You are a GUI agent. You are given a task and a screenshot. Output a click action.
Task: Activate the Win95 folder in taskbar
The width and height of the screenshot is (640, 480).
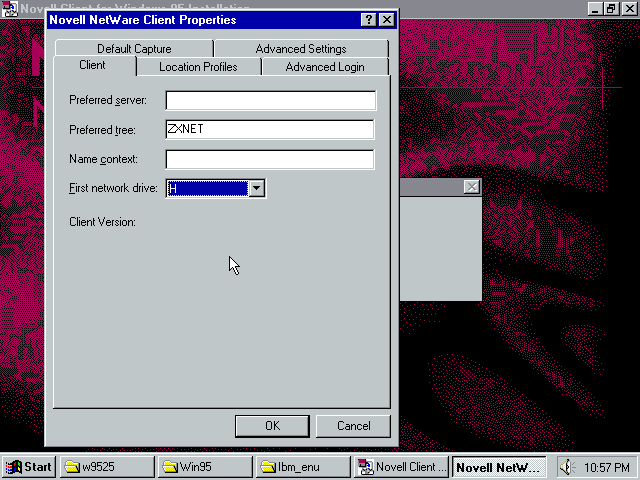click(205, 467)
